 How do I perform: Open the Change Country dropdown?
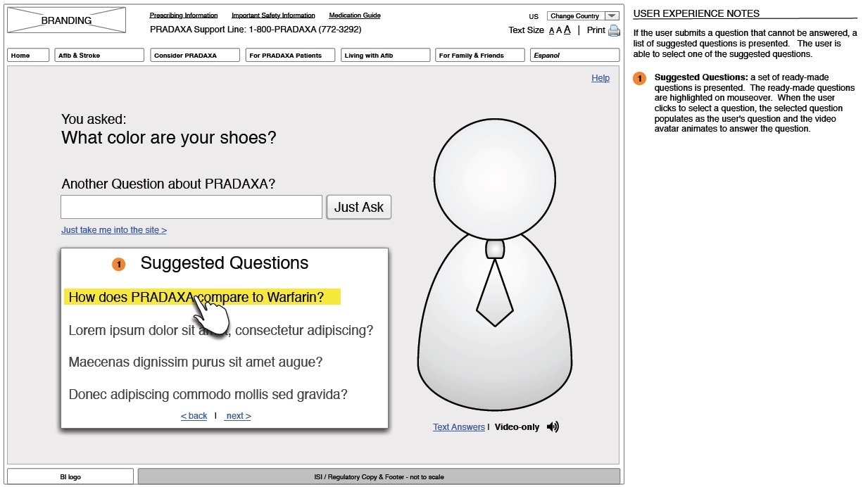click(x=583, y=15)
